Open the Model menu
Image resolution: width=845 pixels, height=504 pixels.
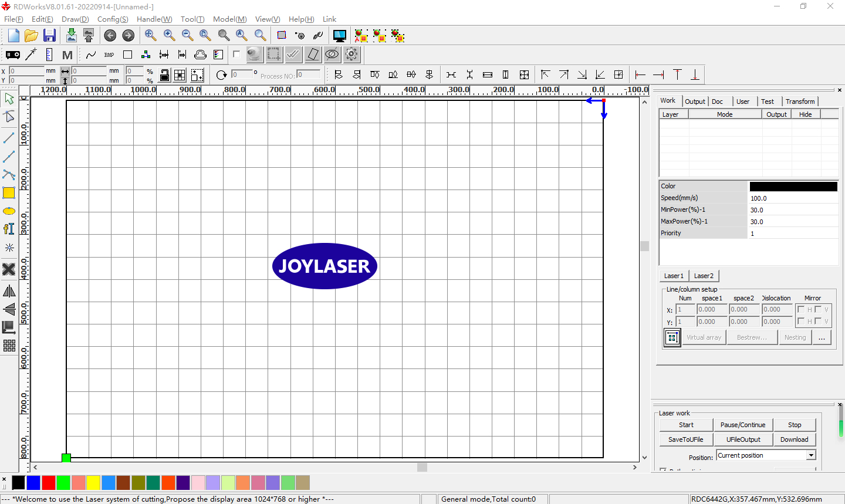230,19
